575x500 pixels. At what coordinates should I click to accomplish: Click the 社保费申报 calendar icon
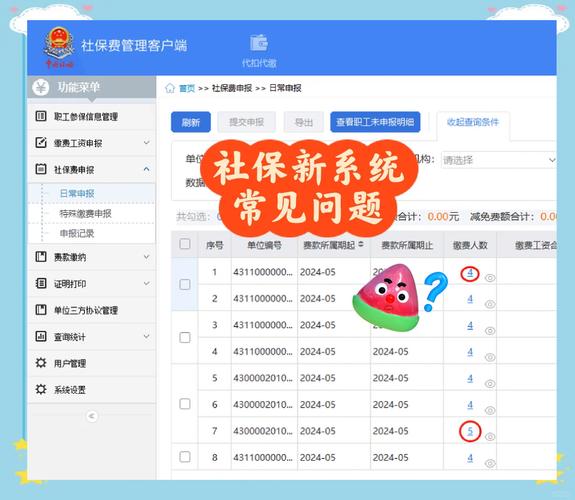click(x=41, y=169)
